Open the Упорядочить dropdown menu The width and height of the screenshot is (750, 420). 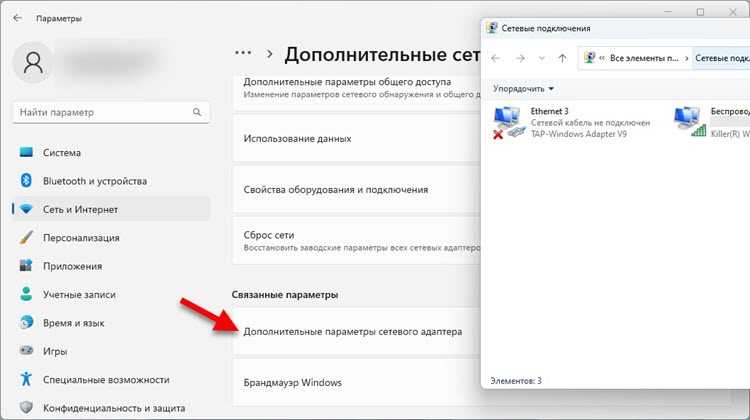click(523, 89)
